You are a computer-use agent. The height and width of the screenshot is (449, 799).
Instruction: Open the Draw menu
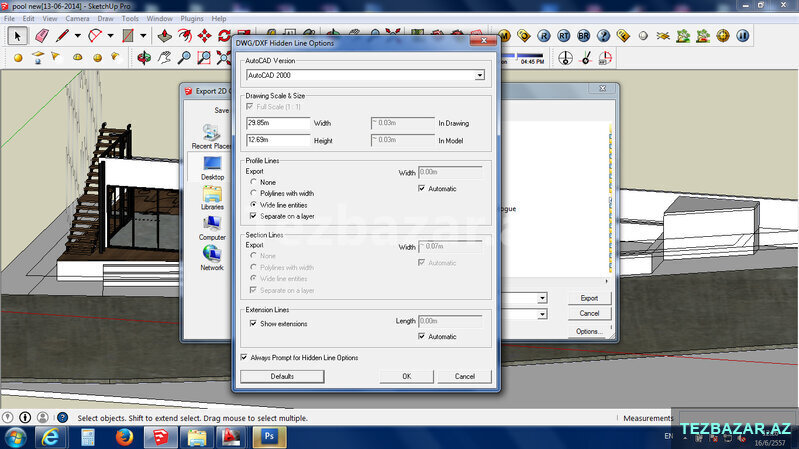tap(105, 18)
